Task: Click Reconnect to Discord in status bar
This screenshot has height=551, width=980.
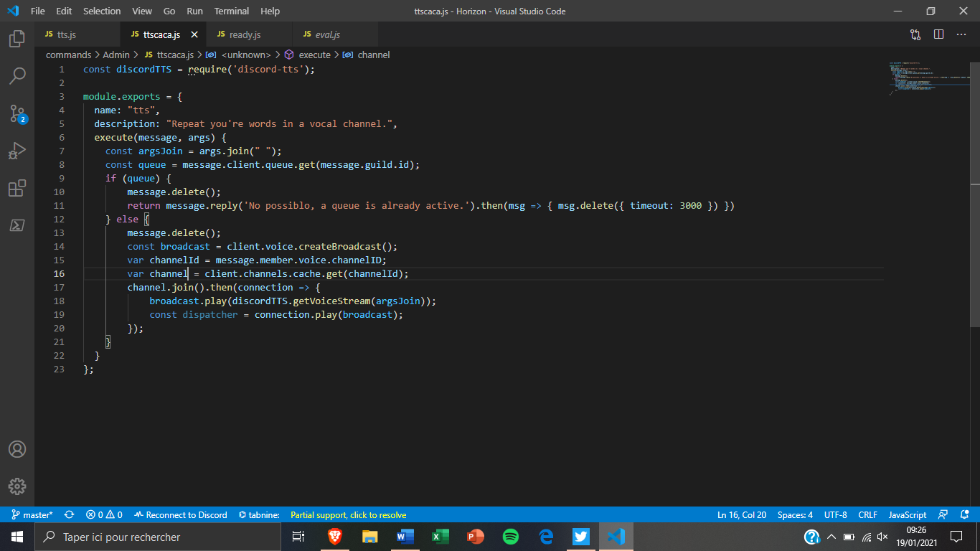Action: (x=181, y=515)
